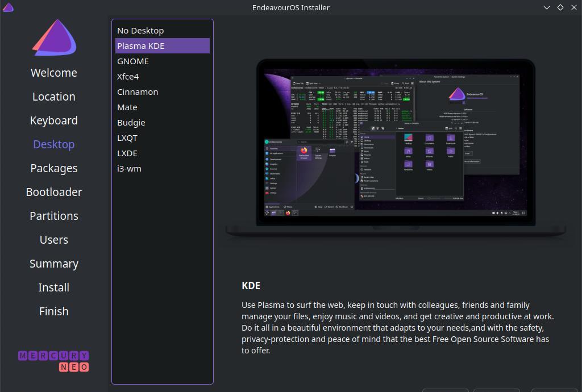Select Budgie desktop option

click(x=162, y=122)
